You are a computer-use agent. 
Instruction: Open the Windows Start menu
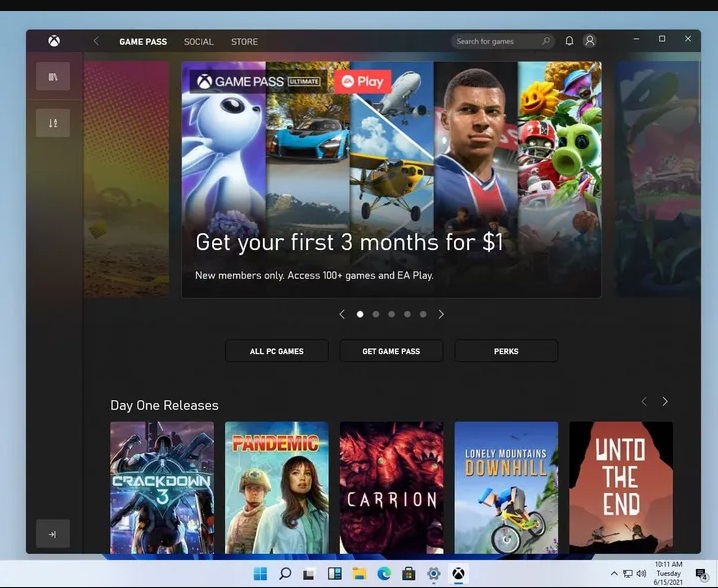[x=261, y=574]
